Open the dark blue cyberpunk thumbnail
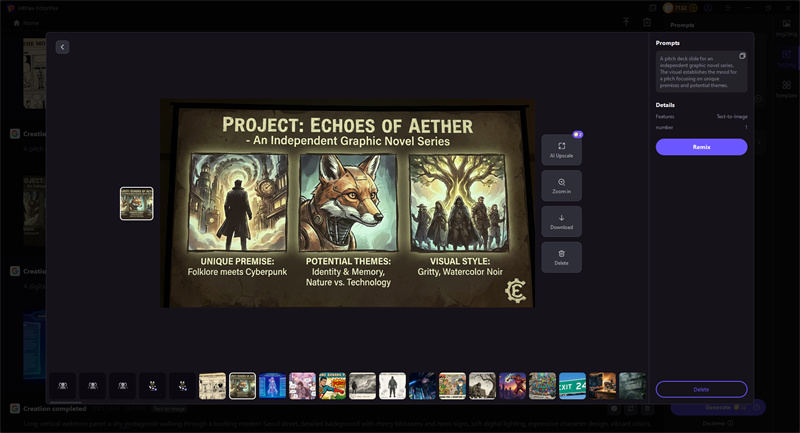 tap(422, 386)
